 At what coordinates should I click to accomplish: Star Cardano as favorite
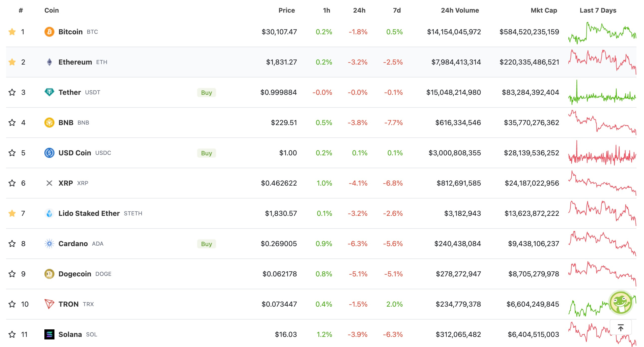pos(12,244)
